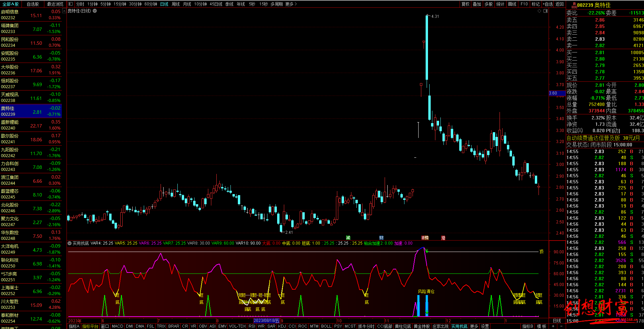Add stock via +自选 button
644x329 pixels.
[548, 4]
